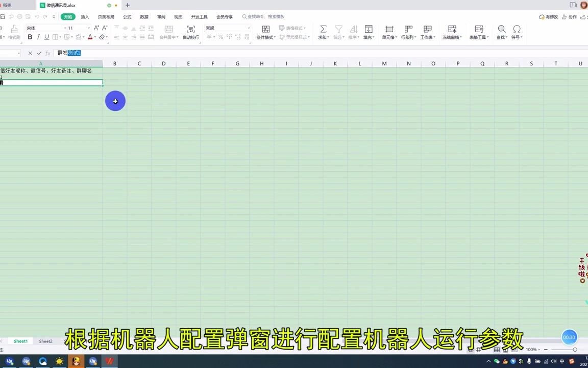Screen dimensions: 588x368
Task: Switch to the 插入 ribbon tab
Action: tap(84, 16)
